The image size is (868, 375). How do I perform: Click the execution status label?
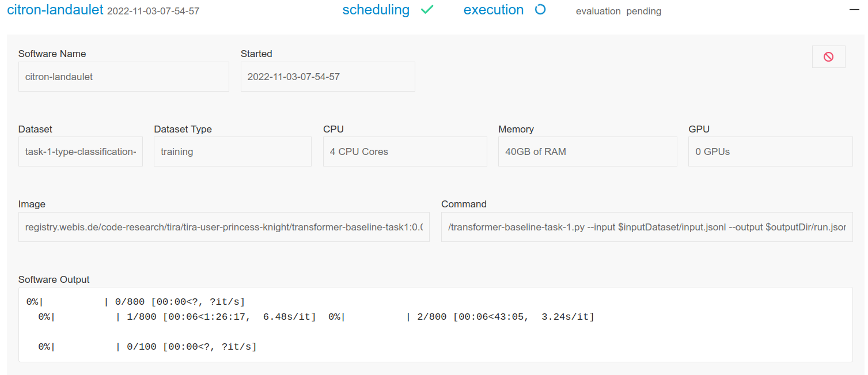[494, 10]
